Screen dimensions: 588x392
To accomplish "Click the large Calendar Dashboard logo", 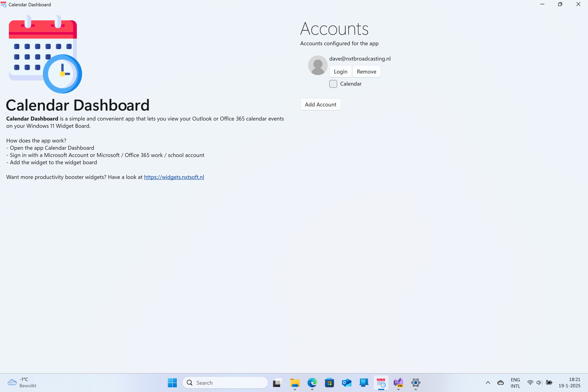I will (x=45, y=54).
